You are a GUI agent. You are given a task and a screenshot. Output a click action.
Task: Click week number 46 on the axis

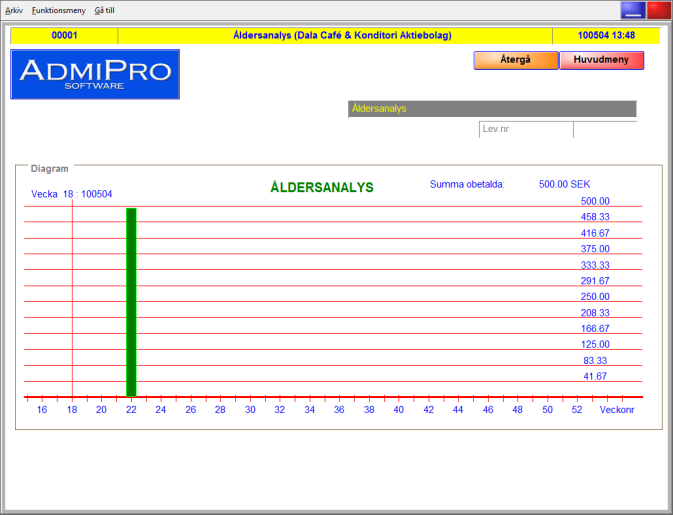tap(488, 410)
